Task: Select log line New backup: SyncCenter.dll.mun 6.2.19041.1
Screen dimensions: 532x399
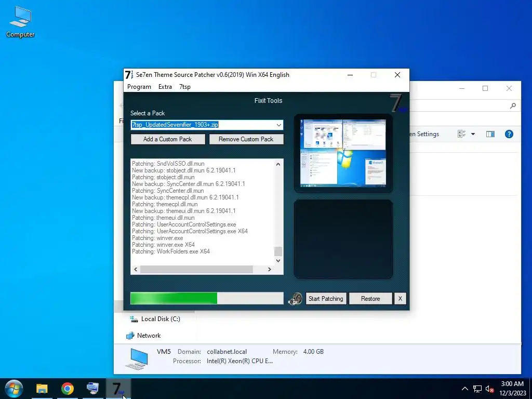Action: pyautogui.click(x=188, y=184)
